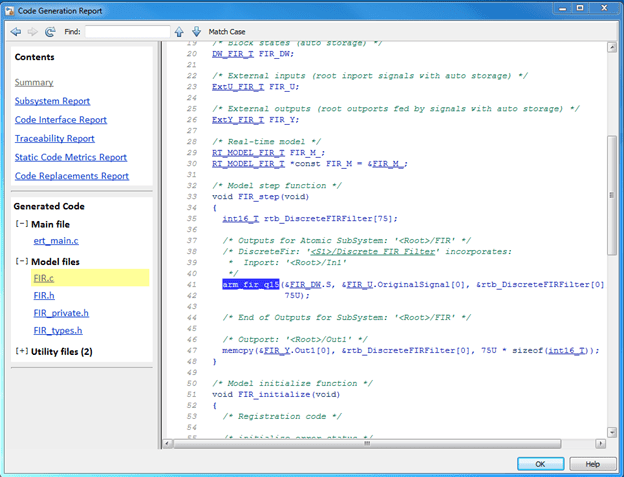
Task: Expand the Utility files (2) section
Action: click(x=21, y=351)
